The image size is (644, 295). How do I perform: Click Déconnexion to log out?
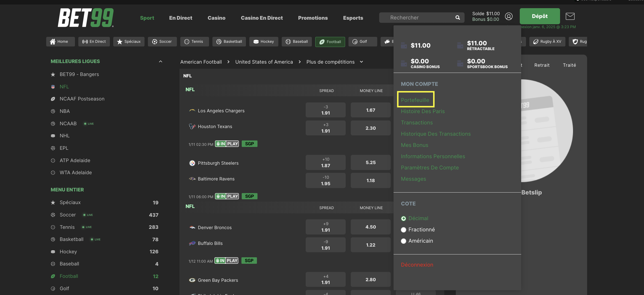point(417,265)
